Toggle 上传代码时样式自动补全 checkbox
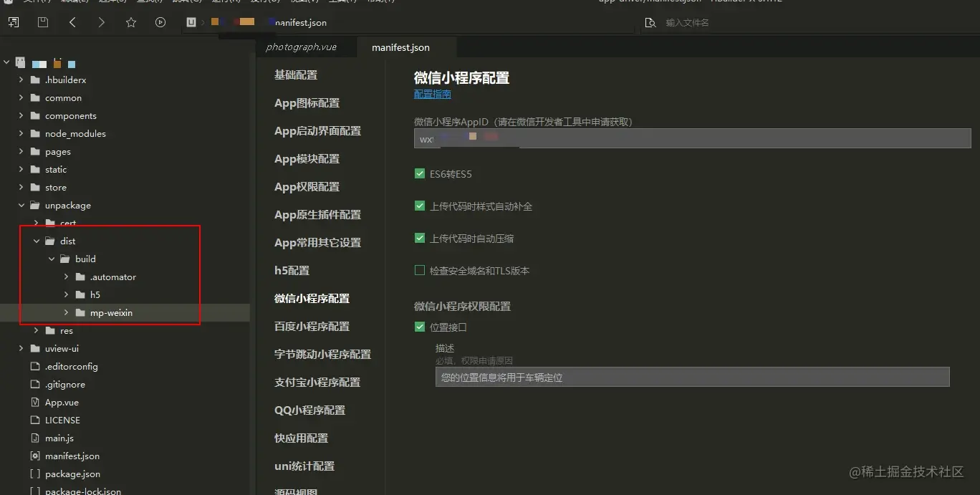The image size is (980, 495). 420,206
